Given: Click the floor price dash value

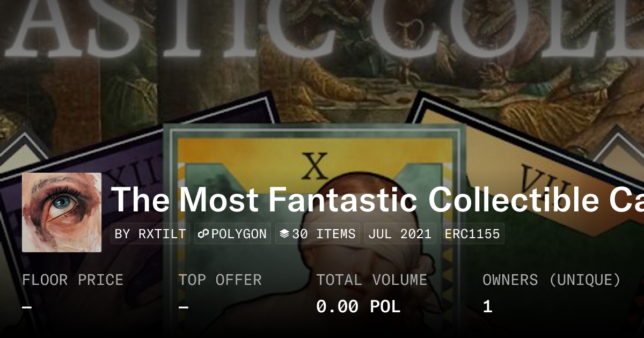Looking at the screenshot, I should tap(27, 307).
